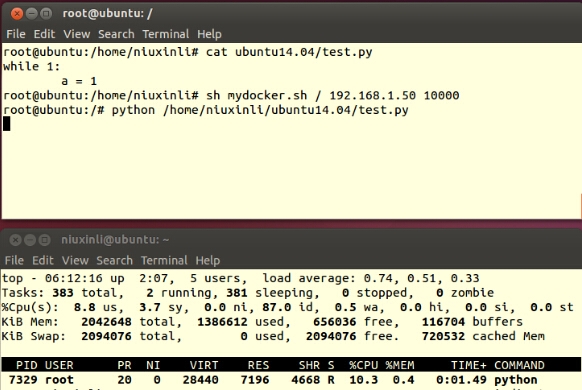Minimize the niuxinli@ubuntu terminal window
This screenshot has height=390, width=582.
click(x=30, y=240)
